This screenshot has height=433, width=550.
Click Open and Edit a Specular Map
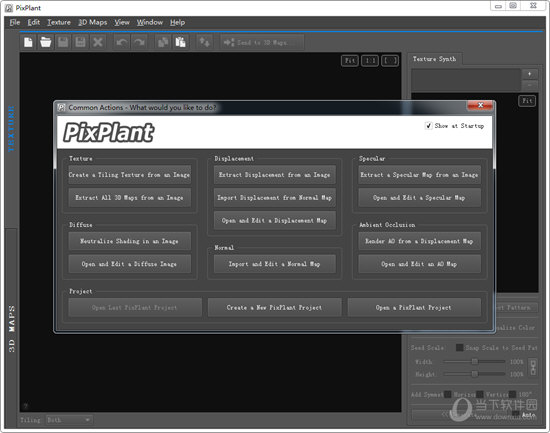[420, 198]
